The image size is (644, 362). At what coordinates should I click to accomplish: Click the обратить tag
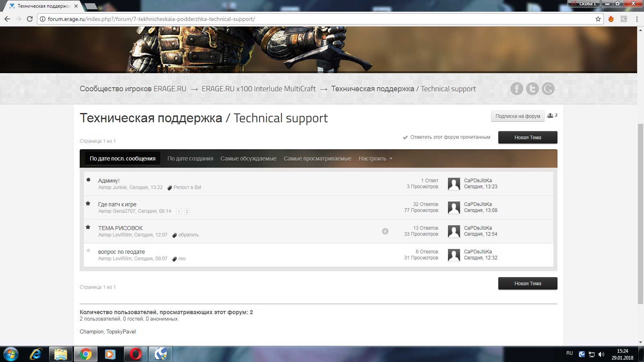click(188, 235)
